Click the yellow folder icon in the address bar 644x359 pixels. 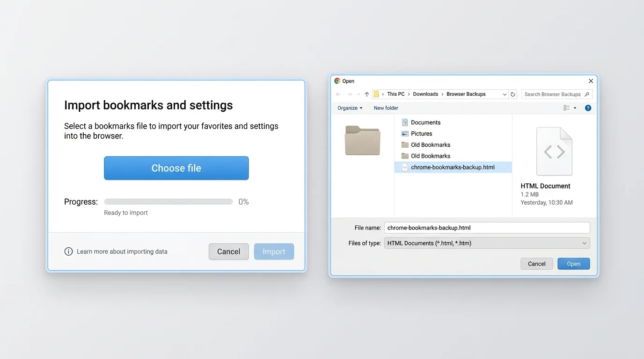[376, 94]
